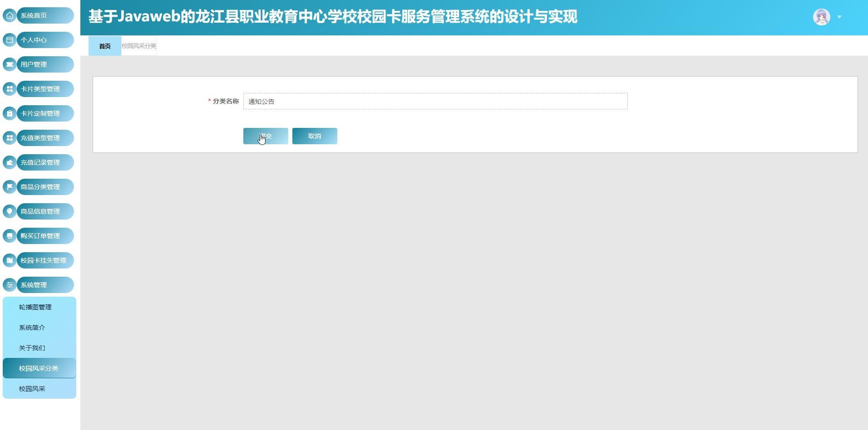The width and height of the screenshot is (868, 430).
Task: Click the icon beside 购买订单管理
Action: tap(10, 236)
